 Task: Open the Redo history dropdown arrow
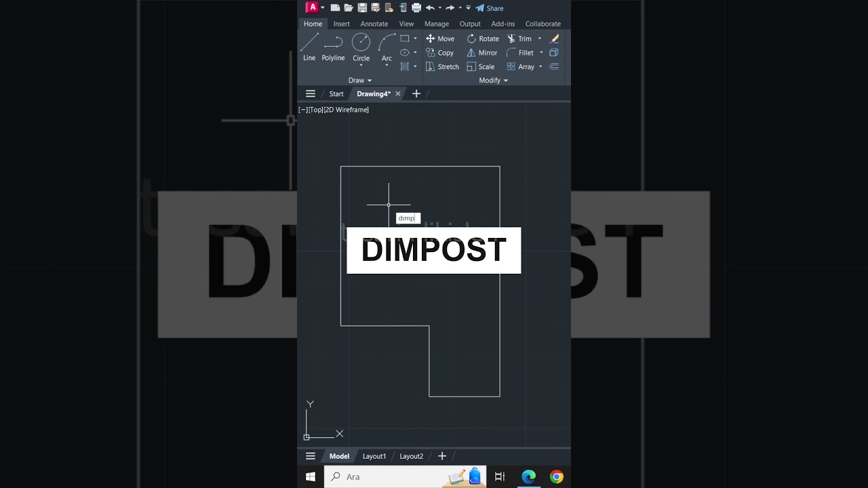[x=460, y=7]
